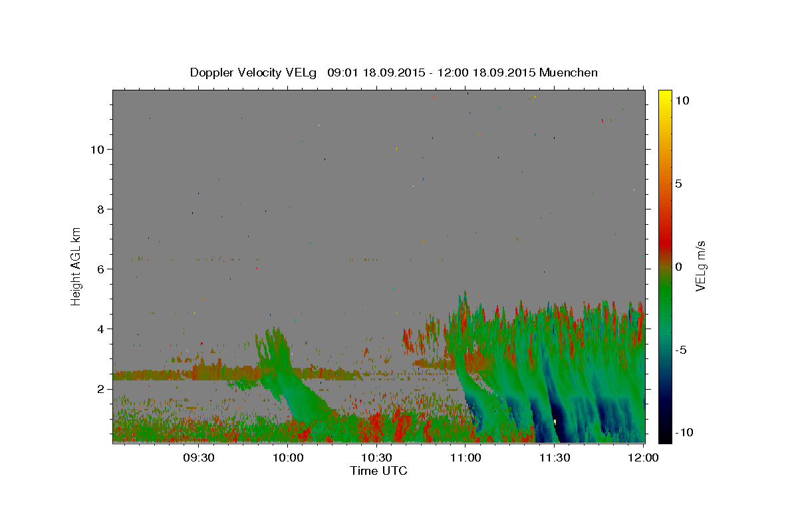Click the '11:30' time tick label
Viewport: 798px width, 532px height.
[x=554, y=458]
